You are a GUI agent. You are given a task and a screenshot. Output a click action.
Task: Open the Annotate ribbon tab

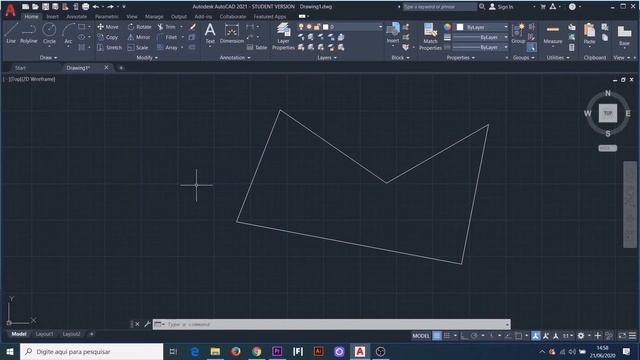76,17
